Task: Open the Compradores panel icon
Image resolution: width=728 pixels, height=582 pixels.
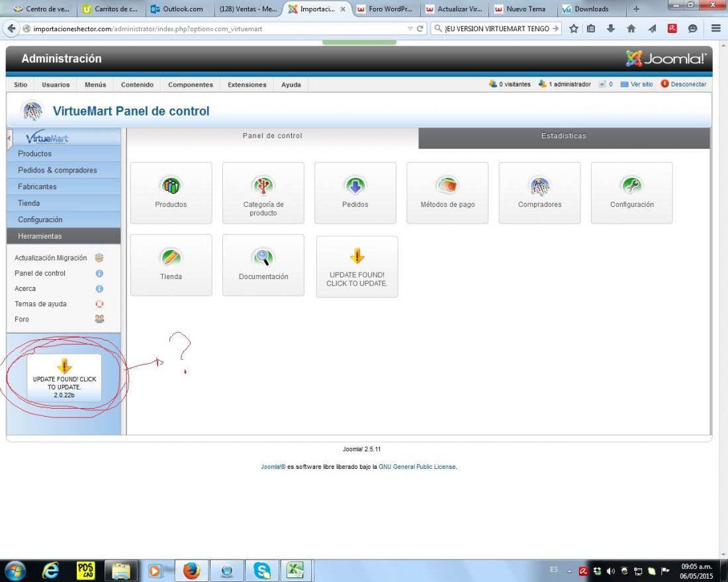Action: pos(539,192)
